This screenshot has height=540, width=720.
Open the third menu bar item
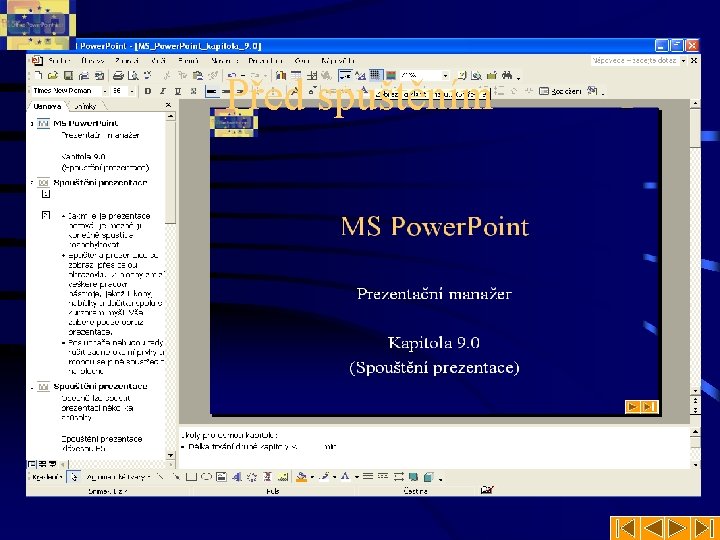pyautogui.click(x=127, y=61)
